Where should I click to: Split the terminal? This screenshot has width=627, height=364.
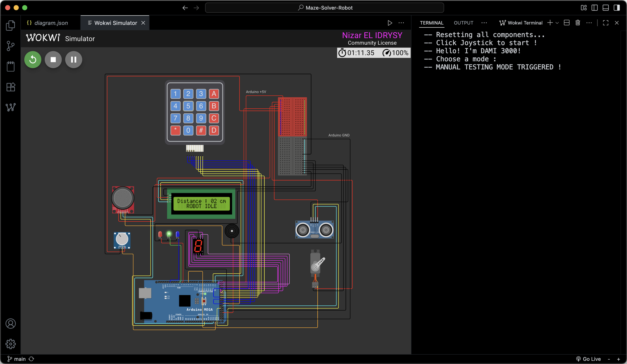[x=567, y=23]
